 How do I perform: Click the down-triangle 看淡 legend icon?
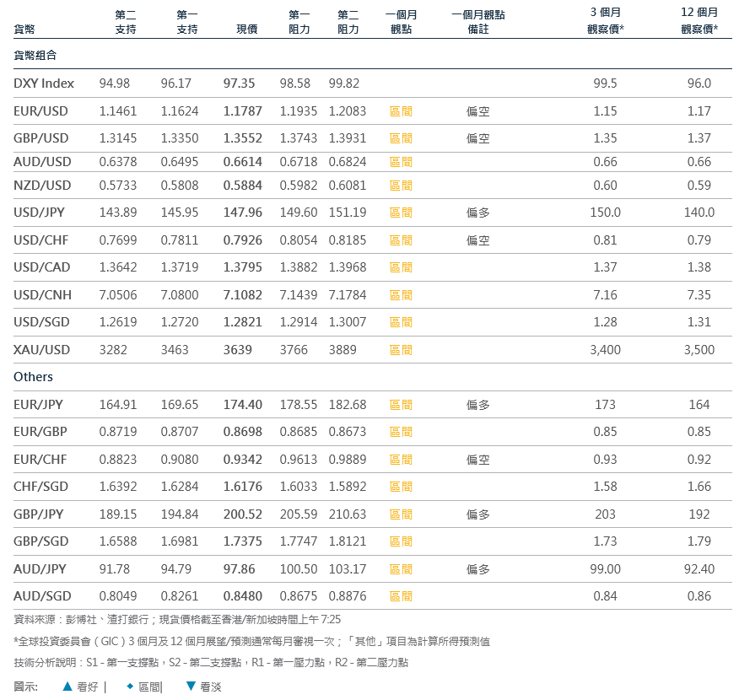[191, 687]
